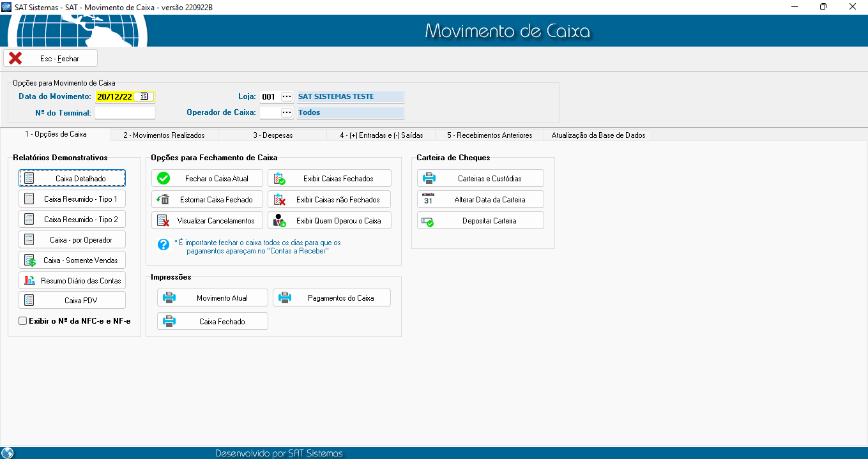Click the green checkmark Fechar o Caixa Atual icon

(x=163, y=179)
